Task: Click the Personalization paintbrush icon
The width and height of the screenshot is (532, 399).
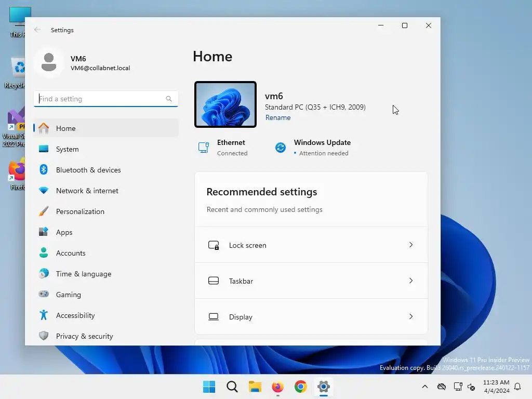Action: (44, 211)
